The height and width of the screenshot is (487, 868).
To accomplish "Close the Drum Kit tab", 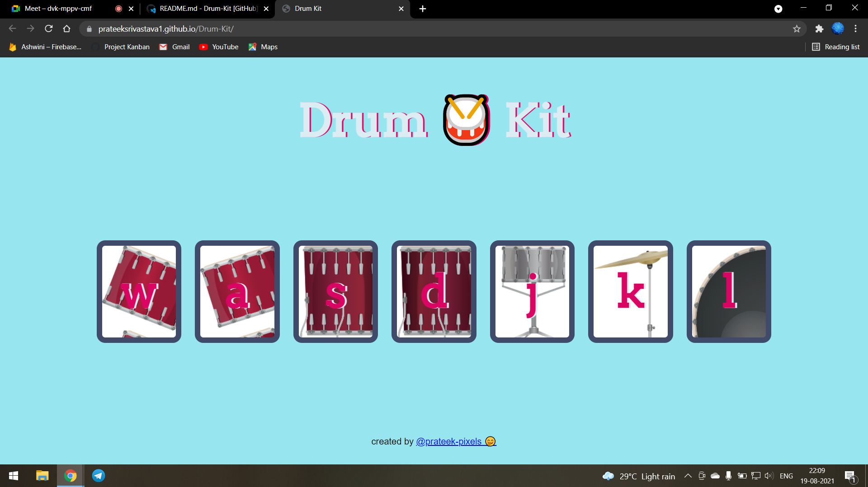I will click(x=401, y=9).
